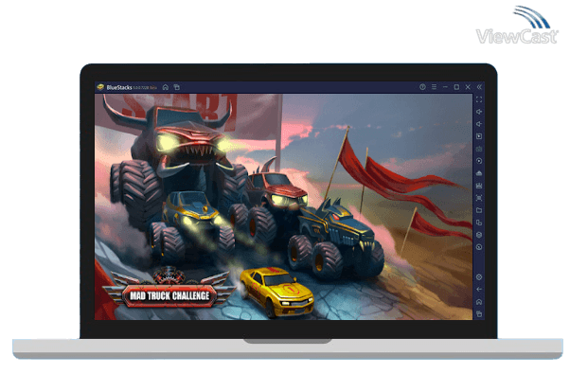Click the play-box icon below volume icons
This screenshot has height=392, width=570.
pyautogui.click(x=479, y=136)
